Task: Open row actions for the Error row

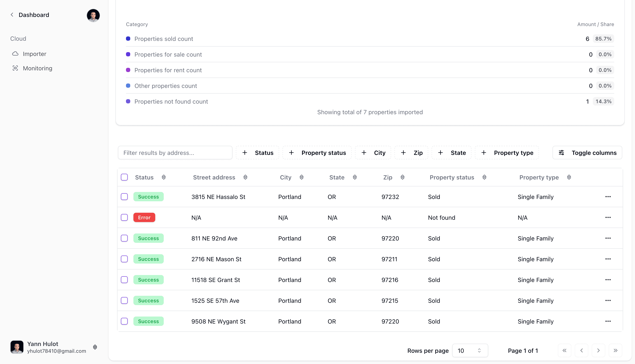Action: [x=608, y=218]
